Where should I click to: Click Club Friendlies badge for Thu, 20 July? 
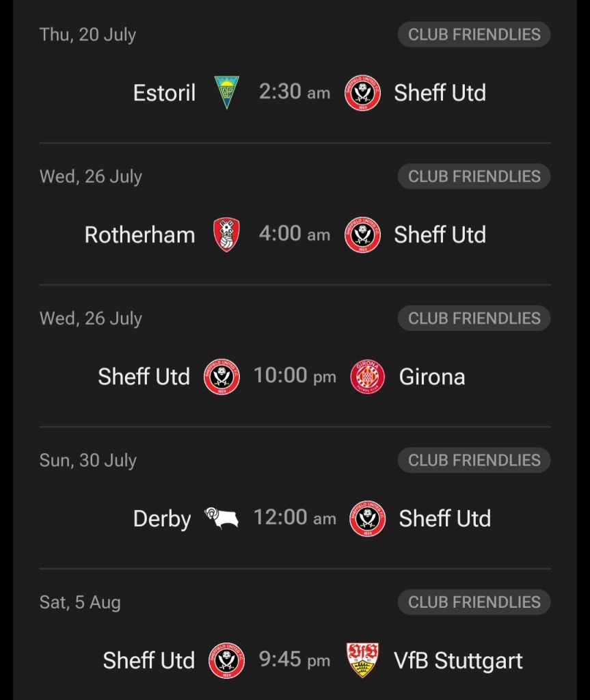click(474, 34)
